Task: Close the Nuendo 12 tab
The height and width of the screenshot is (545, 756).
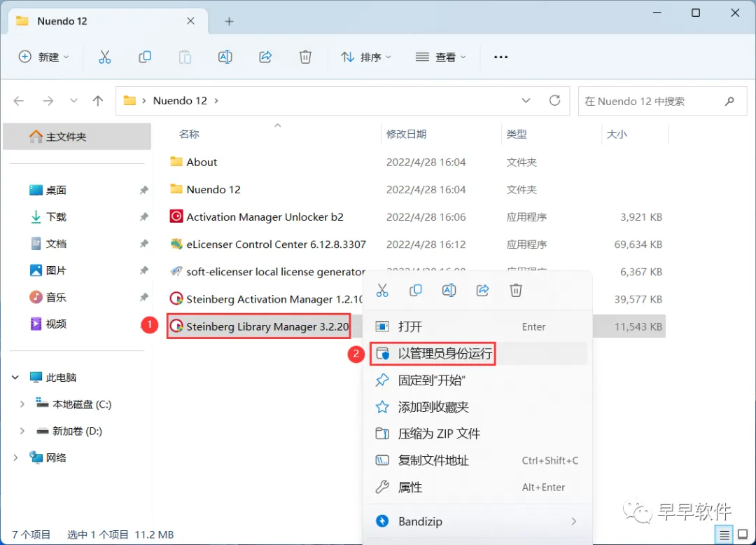Action: 190,21
